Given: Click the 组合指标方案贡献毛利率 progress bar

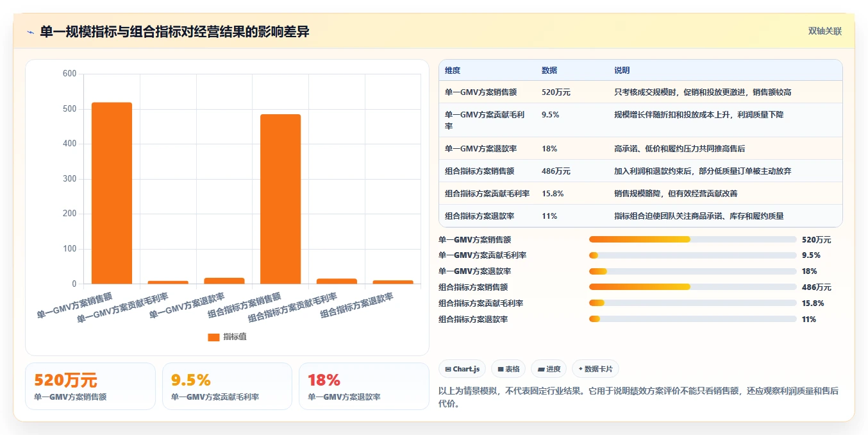Looking at the screenshot, I should 693,303.
